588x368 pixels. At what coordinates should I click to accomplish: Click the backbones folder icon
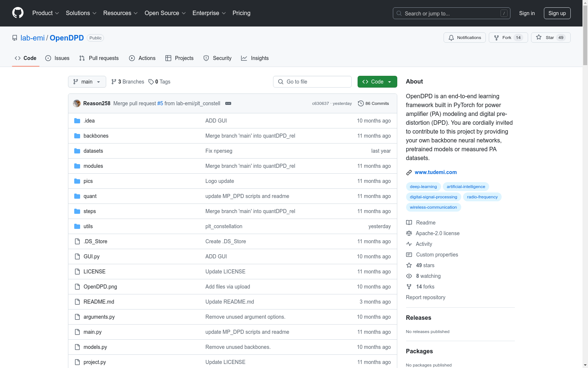click(77, 136)
